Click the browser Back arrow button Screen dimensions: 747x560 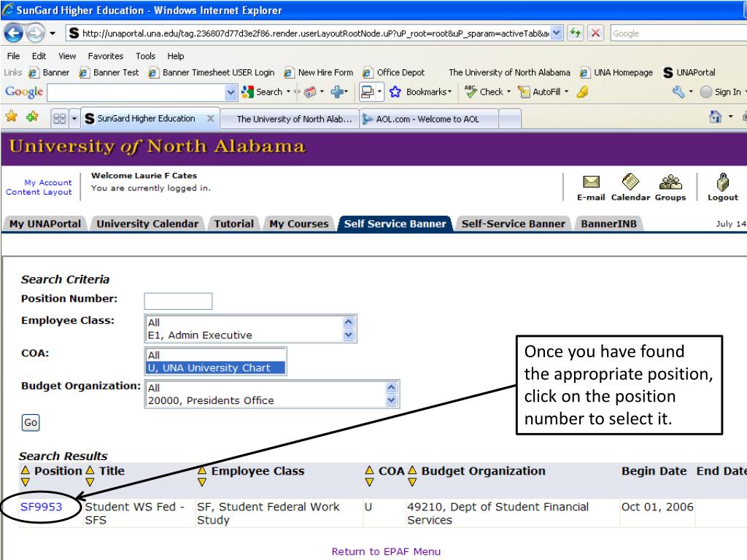pos(13,34)
